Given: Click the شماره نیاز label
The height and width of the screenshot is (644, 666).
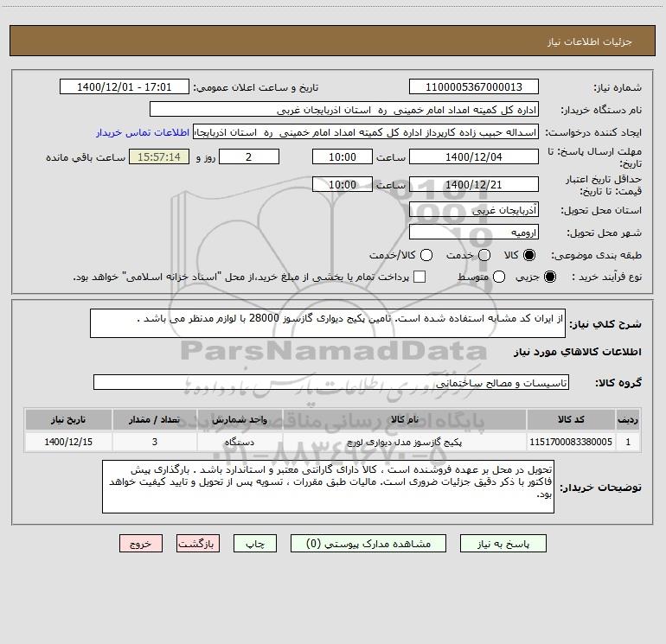Looking at the screenshot, I should click(618, 87).
